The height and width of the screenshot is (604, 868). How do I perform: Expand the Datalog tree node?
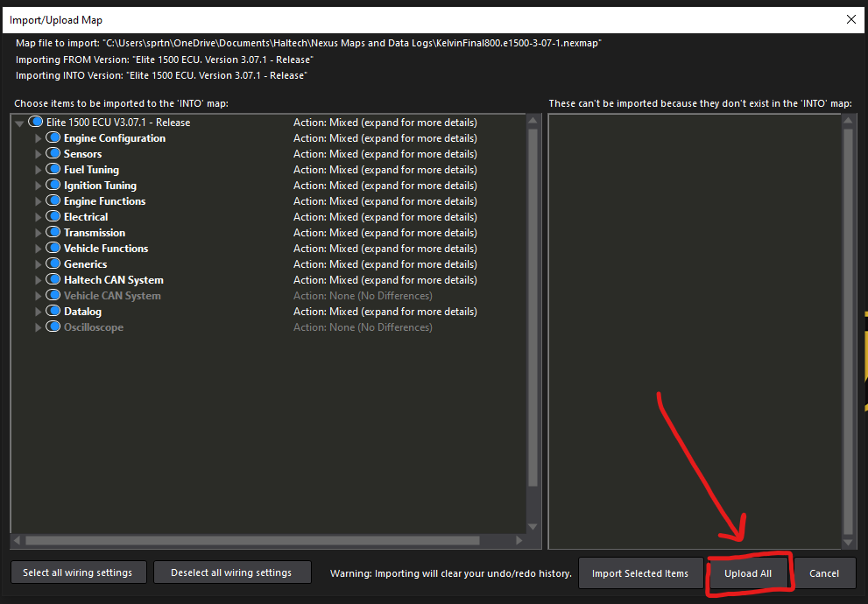pyautogui.click(x=38, y=312)
